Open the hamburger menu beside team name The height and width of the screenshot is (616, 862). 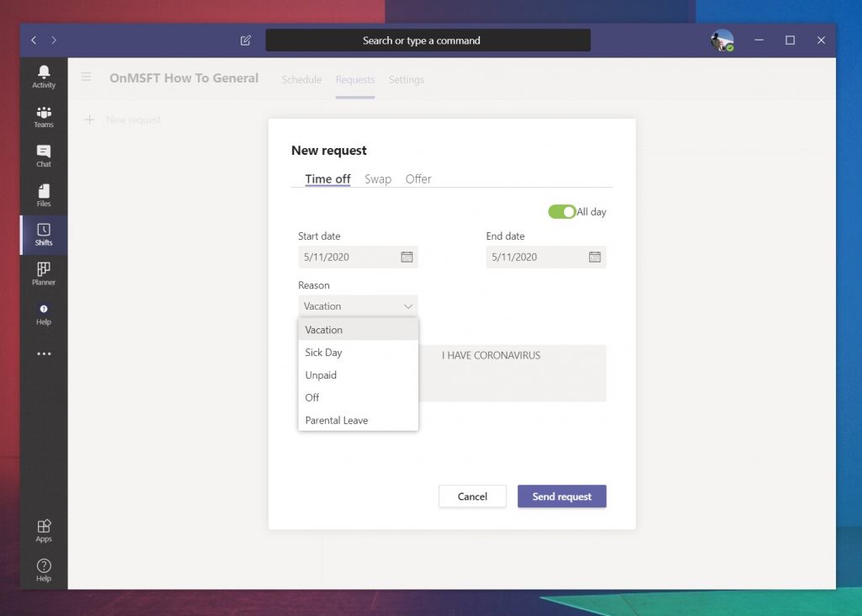pyautogui.click(x=87, y=77)
